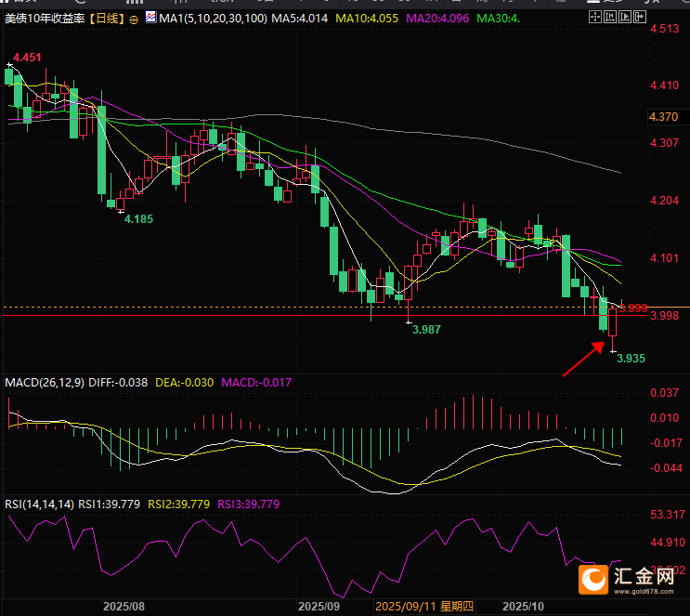Select the yellow MA10:4.055 label
690x616 pixels.
pos(367,19)
